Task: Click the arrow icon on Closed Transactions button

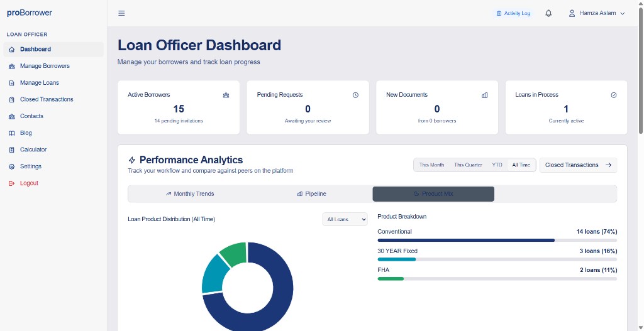Action: (x=609, y=165)
